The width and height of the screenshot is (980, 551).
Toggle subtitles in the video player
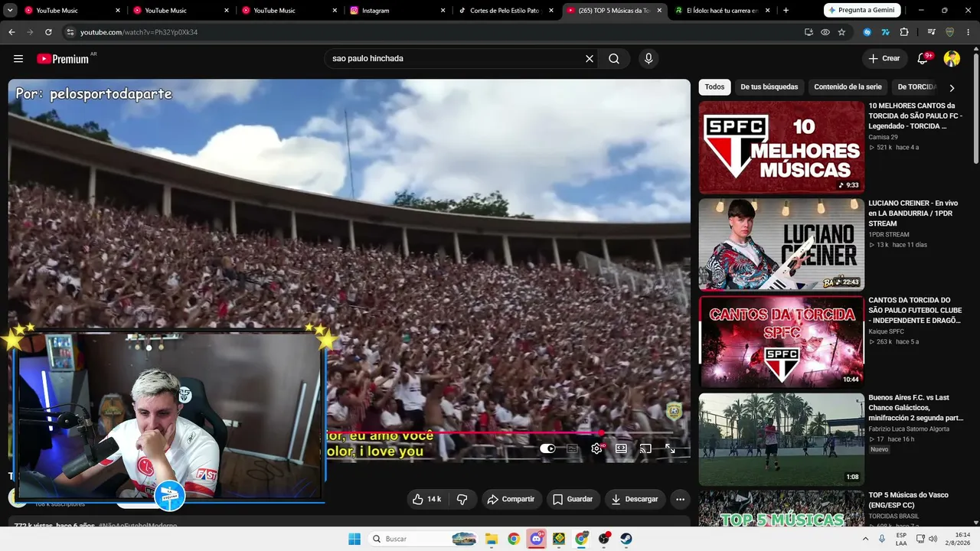tap(572, 449)
